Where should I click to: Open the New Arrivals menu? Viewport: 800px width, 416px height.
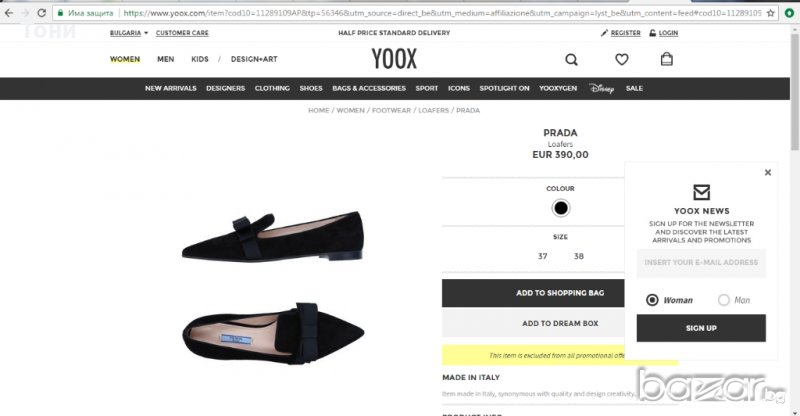[171, 88]
